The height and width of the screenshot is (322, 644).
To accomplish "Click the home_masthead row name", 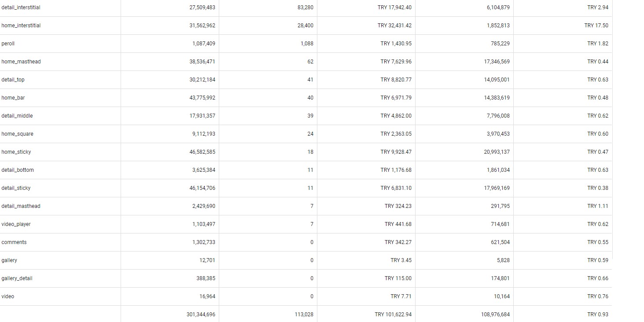I will click(x=21, y=62).
